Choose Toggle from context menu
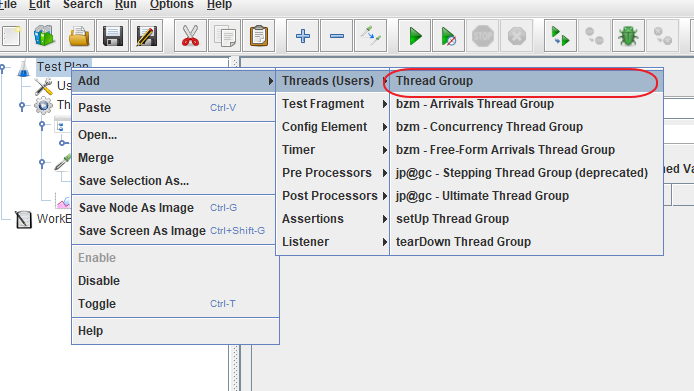 (x=175, y=304)
